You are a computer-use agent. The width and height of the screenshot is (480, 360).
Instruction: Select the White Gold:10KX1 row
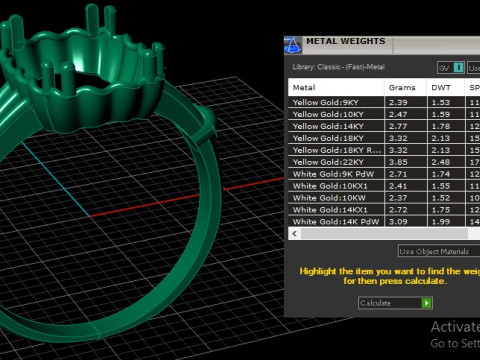point(384,186)
